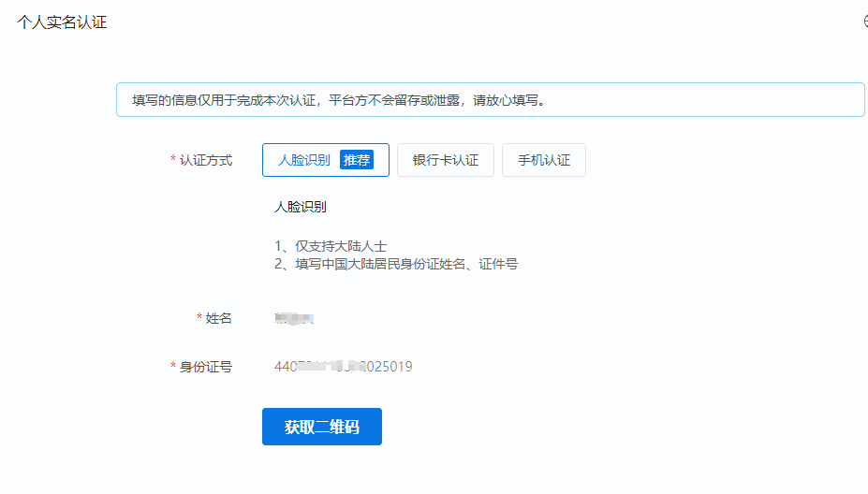Choose 银行卡认证 as the verification method
The height and width of the screenshot is (494, 868).
click(x=446, y=160)
